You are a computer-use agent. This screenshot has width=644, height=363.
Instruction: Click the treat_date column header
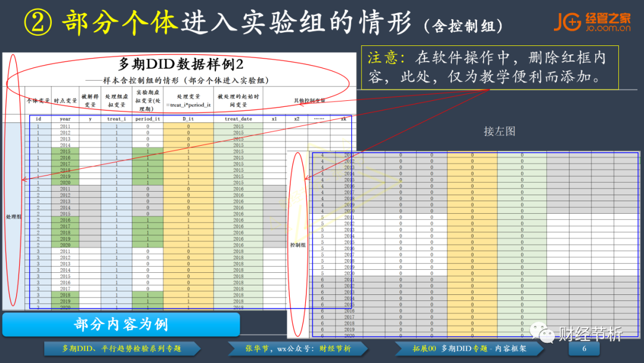pyautogui.click(x=238, y=119)
